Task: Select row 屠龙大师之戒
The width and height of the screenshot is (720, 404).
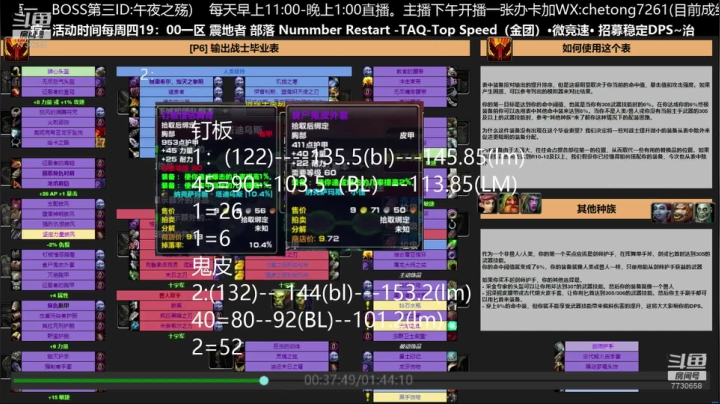Action: coord(410,265)
